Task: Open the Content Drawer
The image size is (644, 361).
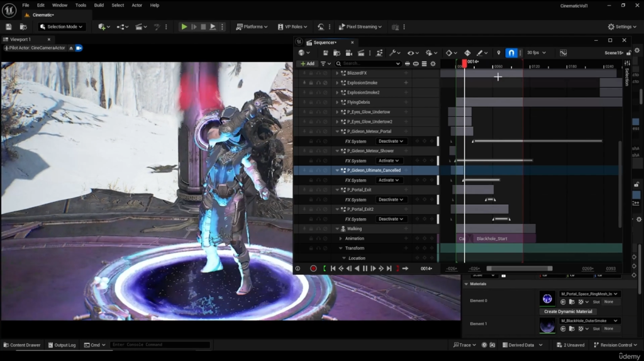Action: (23, 345)
